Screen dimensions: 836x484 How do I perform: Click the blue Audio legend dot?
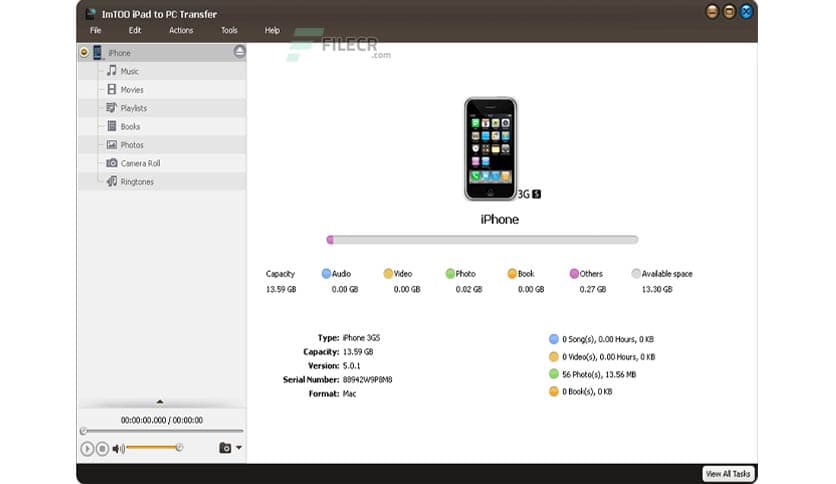click(326, 273)
